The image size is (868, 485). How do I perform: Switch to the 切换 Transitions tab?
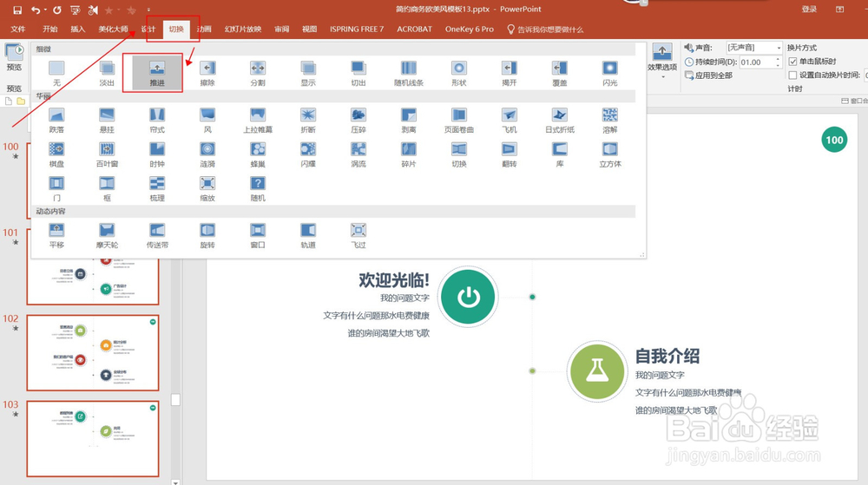[176, 29]
